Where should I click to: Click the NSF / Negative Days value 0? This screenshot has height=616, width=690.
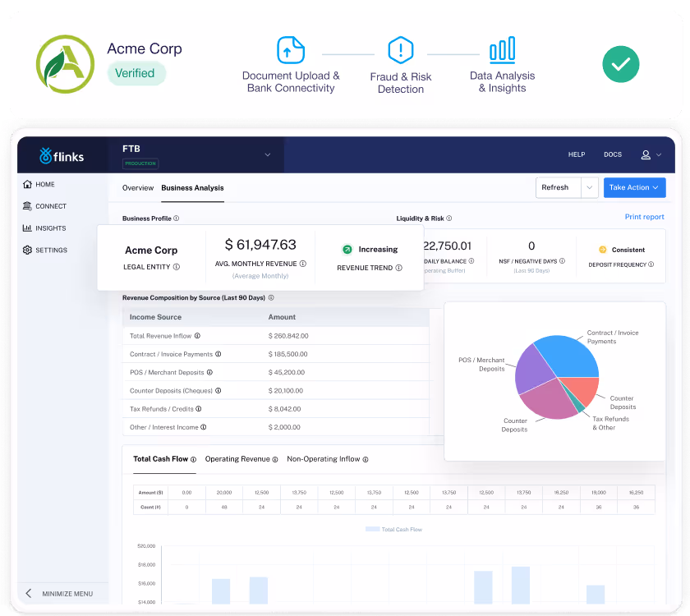[531, 246]
